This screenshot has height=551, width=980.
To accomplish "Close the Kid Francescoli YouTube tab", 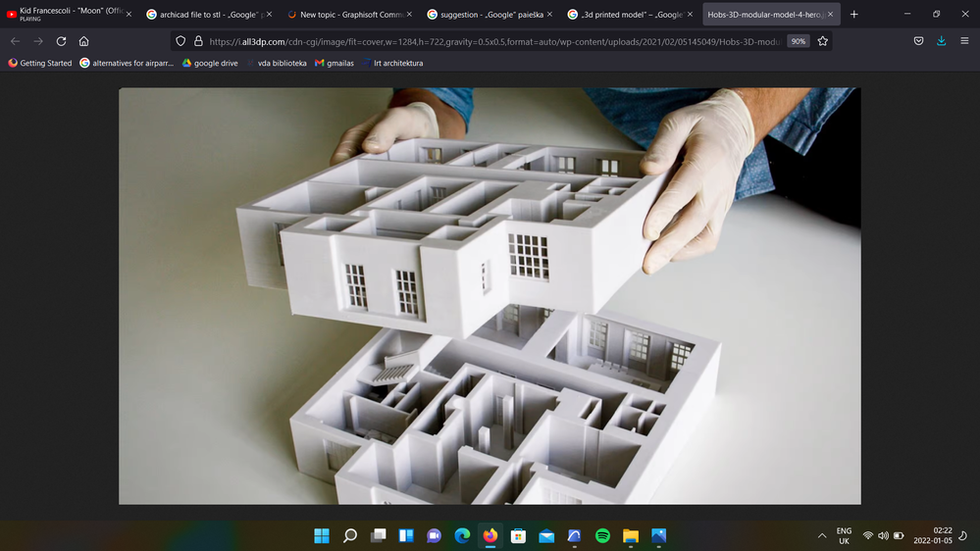I will 129,14.
